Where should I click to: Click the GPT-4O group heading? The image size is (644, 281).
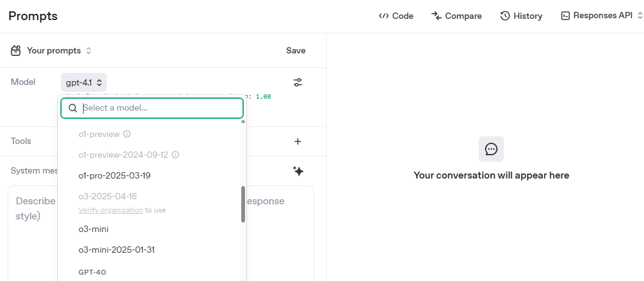coord(92,272)
